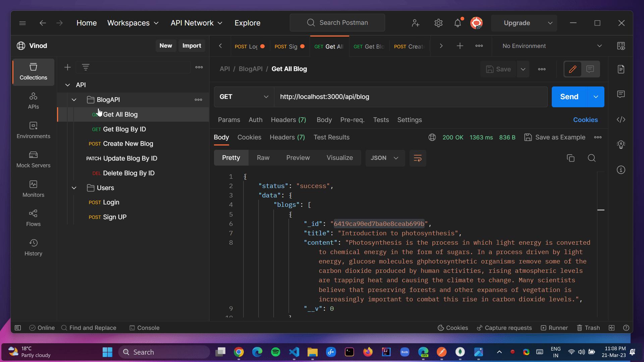Open the JSON format dropdown
644x362 pixels.
coord(384,158)
